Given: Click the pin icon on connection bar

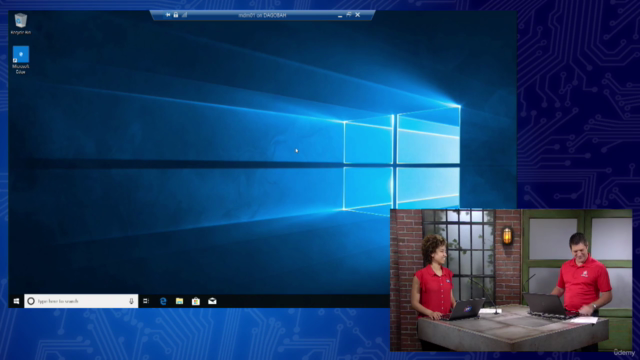Looking at the screenshot, I should pos(168,15).
